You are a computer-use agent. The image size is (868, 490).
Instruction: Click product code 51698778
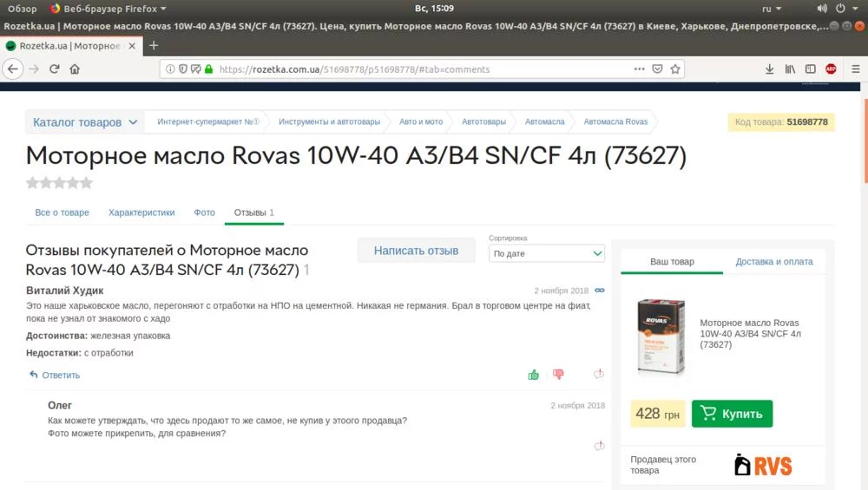(x=807, y=121)
